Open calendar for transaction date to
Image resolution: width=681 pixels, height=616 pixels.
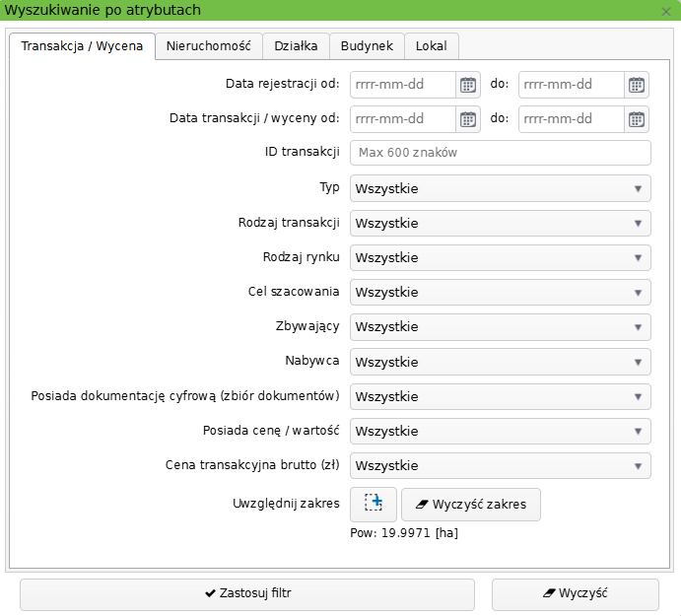(x=638, y=119)
